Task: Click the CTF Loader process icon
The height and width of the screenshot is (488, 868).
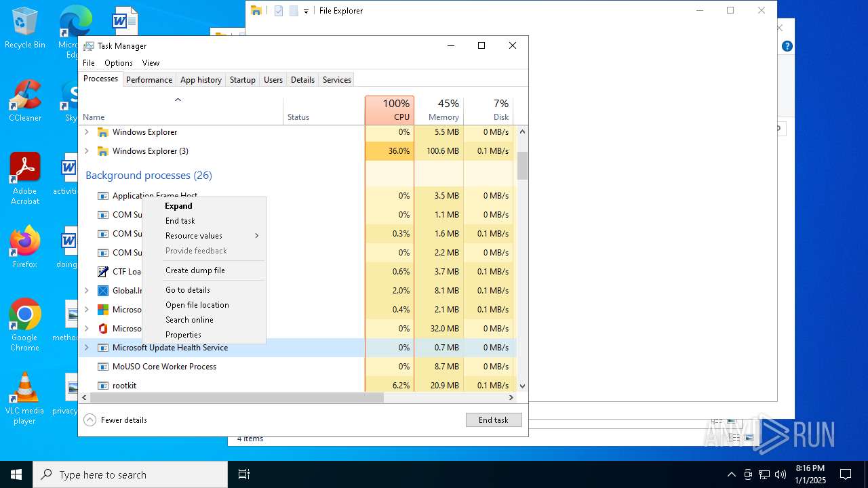Action: tap(103, 272)
